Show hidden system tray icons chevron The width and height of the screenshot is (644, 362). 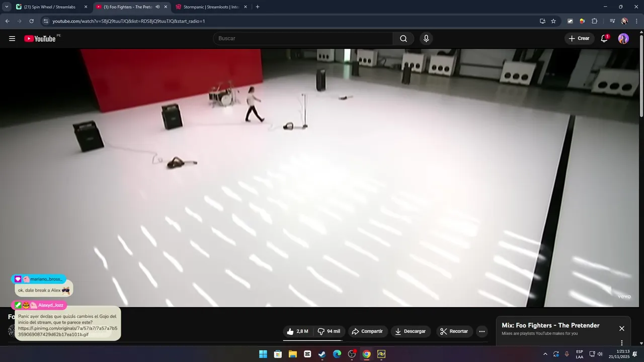click(545, 354)
